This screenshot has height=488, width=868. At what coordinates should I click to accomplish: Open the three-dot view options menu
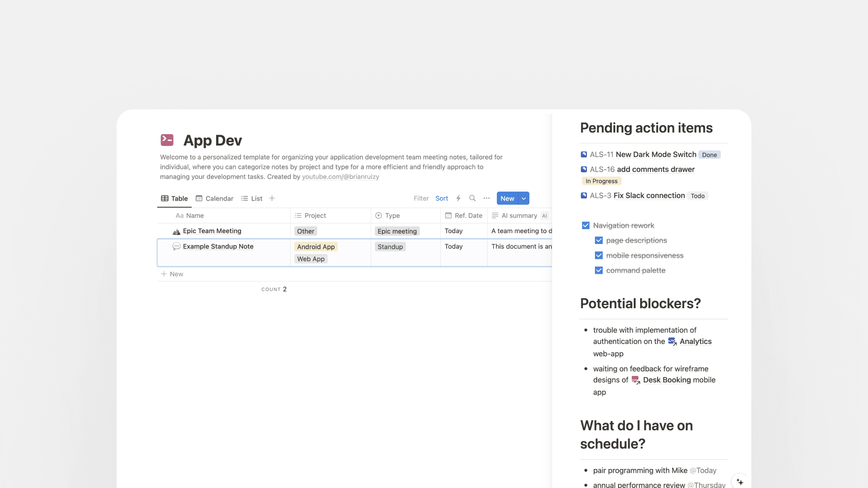click(x=486, y=198)
